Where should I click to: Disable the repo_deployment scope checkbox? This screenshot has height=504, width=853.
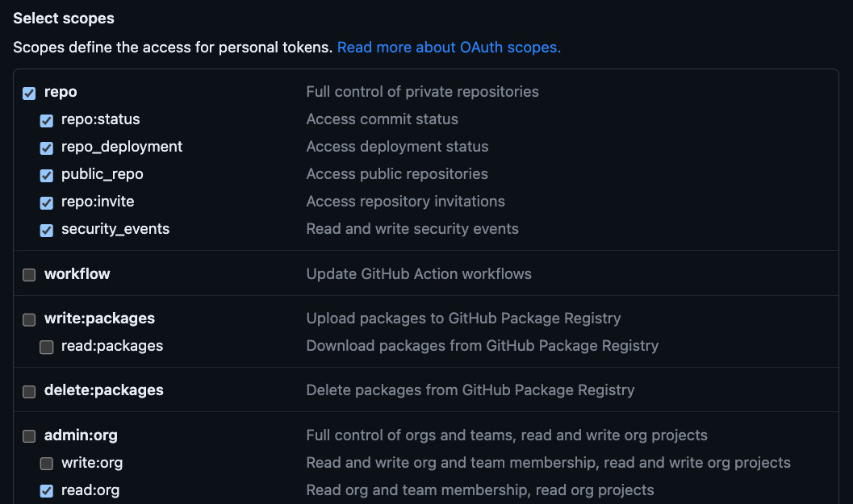[47, 148]
